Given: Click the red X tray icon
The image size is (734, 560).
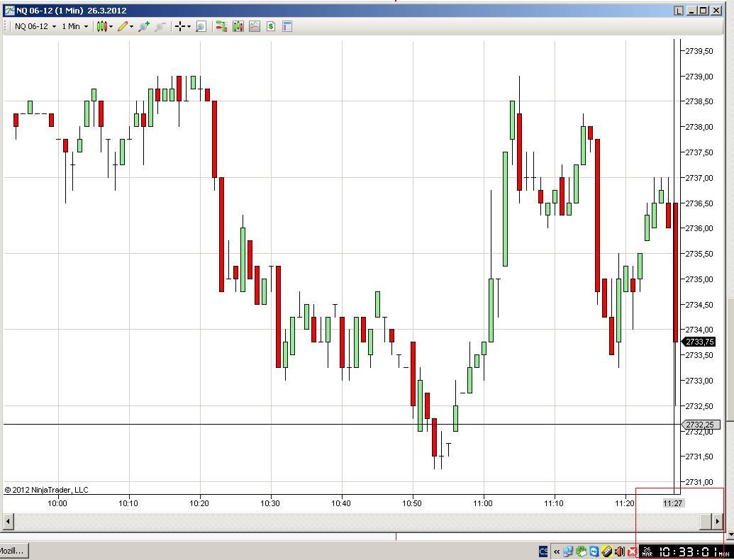Looking at the screenshot, I should (632, 552).
